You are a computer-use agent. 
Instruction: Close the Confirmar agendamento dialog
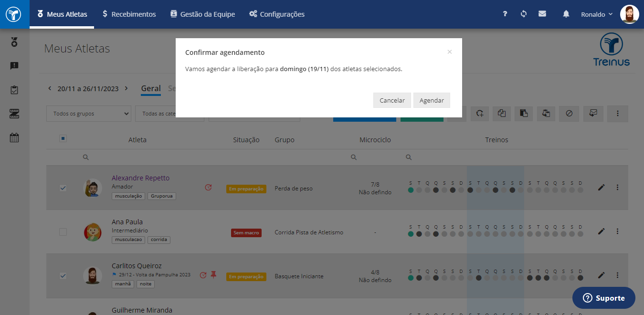(x=449, y=52)
